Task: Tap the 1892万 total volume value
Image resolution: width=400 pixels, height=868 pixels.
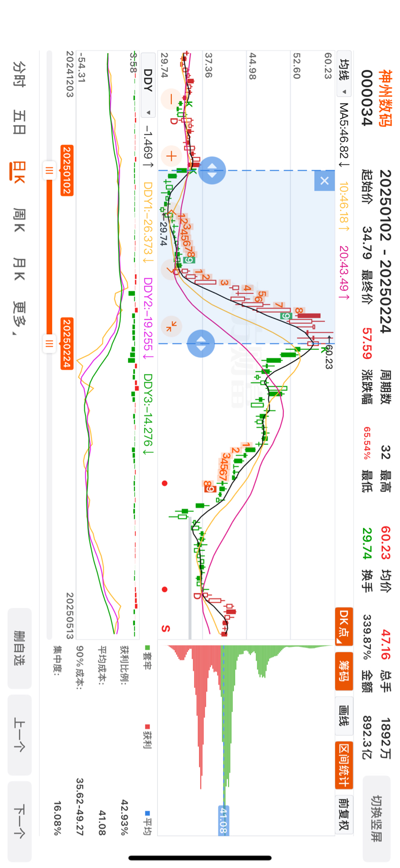Action: point(385,738)
